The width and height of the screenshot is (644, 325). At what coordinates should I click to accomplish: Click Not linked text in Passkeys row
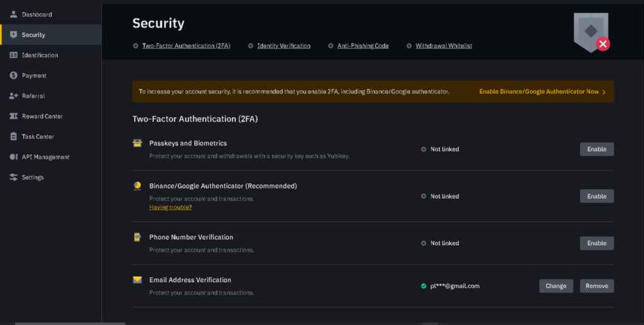445,149
